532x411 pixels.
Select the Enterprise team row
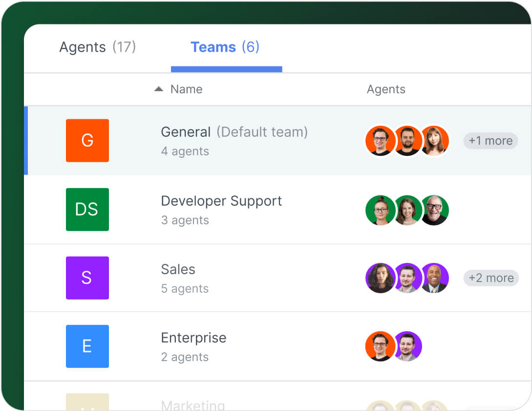[193, 337]
